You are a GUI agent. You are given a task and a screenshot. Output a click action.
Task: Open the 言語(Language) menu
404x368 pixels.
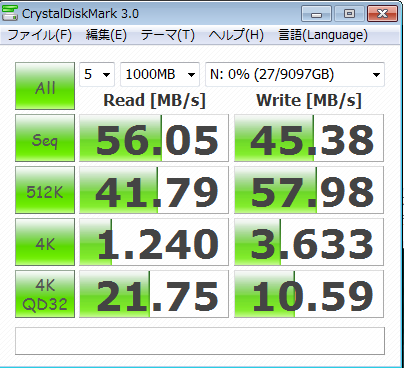pyautogui.click(x=323, y=35)
